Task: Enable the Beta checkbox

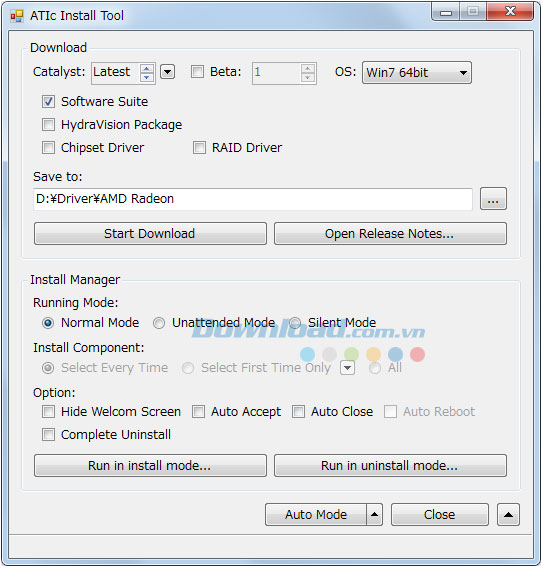Action: point(198,72)
